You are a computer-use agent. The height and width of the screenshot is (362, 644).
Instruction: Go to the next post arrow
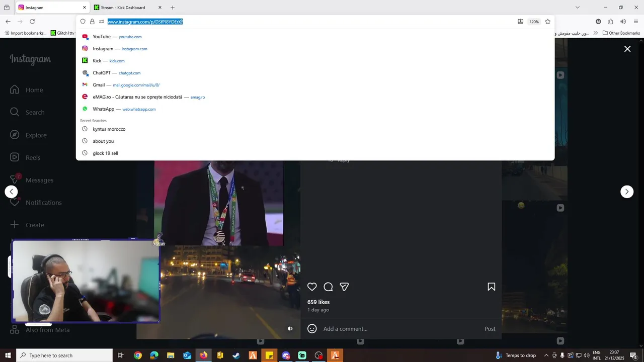coord(627,192)
